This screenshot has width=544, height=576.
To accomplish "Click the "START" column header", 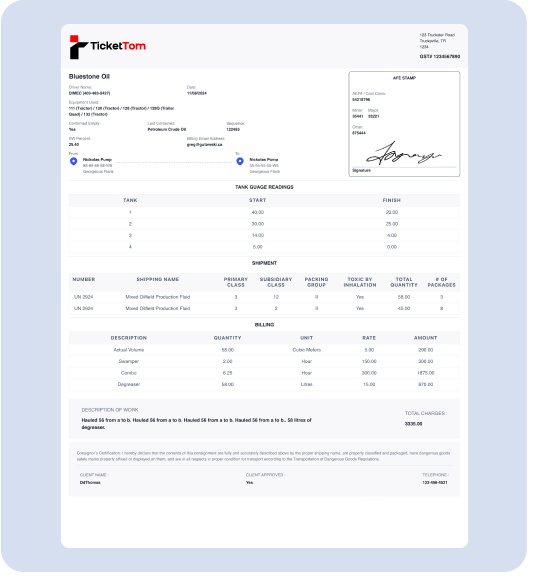I will tap(257, 200).
